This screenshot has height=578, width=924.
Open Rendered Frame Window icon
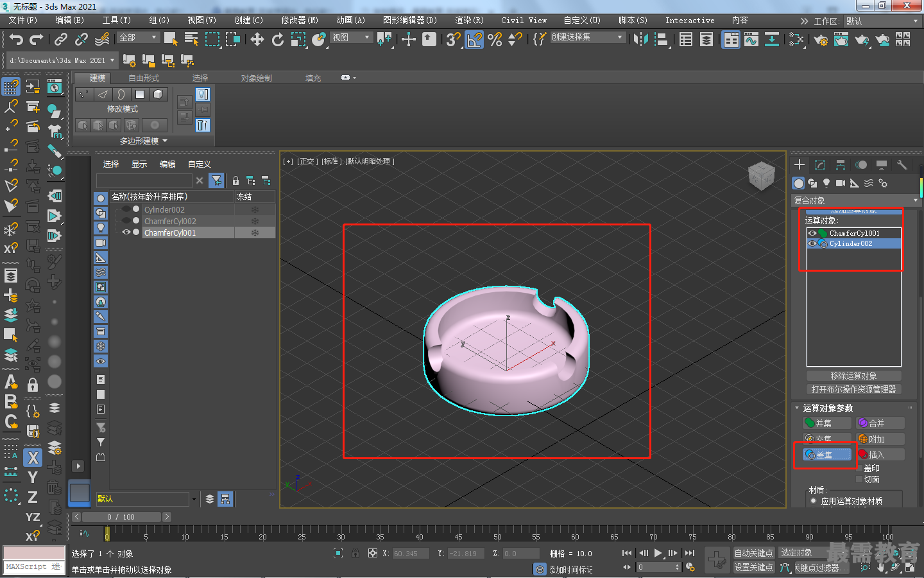841,40
